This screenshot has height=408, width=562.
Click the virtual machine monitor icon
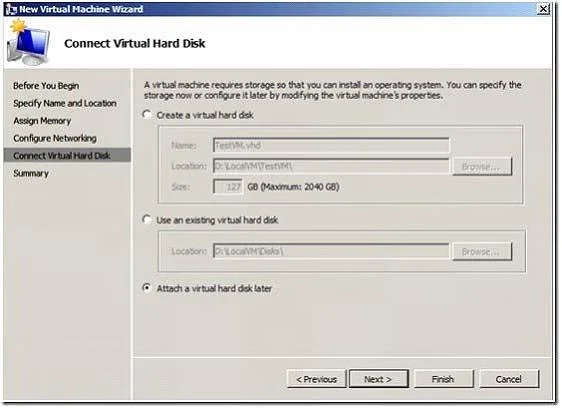pos(29,43)
